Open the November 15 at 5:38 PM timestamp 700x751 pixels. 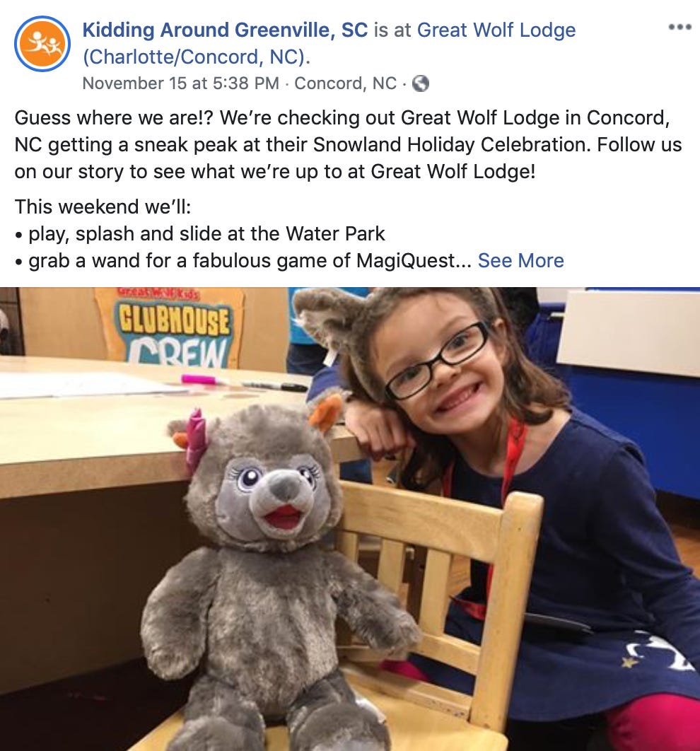point(180,83)
